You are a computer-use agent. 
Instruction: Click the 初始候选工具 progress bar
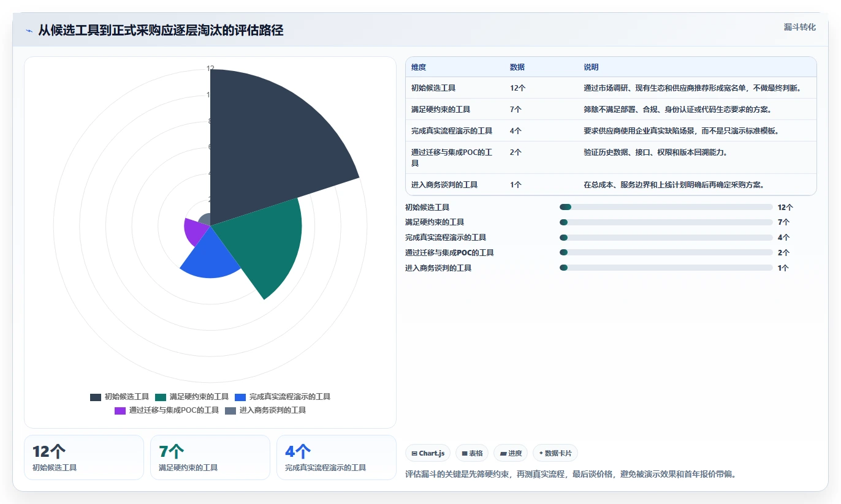coord(666,207)
